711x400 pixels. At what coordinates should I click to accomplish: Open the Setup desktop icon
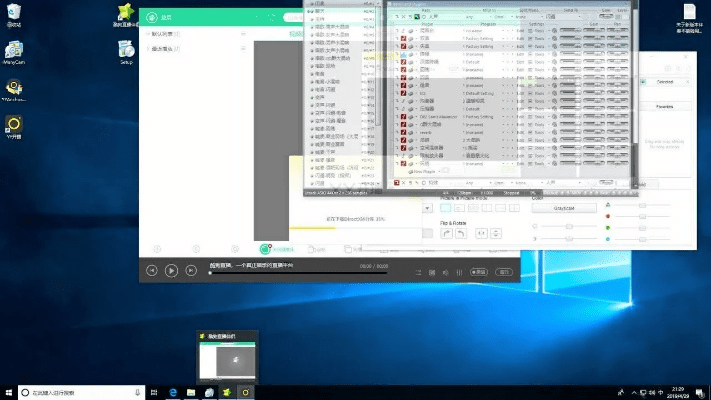click(126, 50)
